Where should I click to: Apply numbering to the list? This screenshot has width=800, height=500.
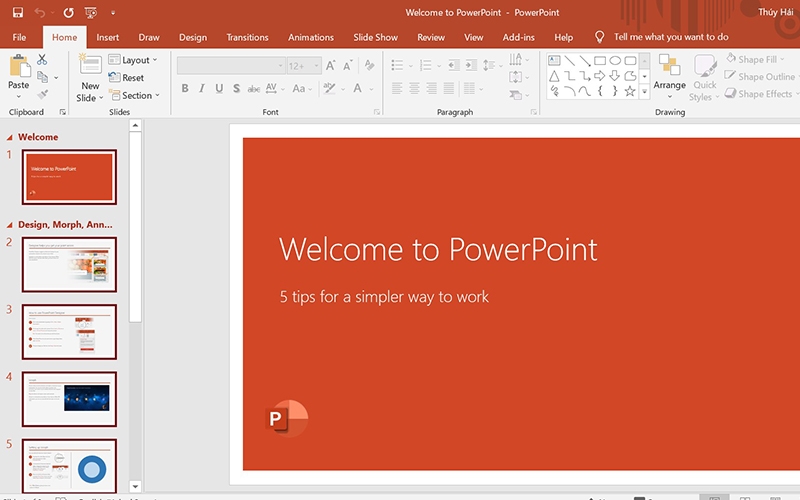pos(426,65)
